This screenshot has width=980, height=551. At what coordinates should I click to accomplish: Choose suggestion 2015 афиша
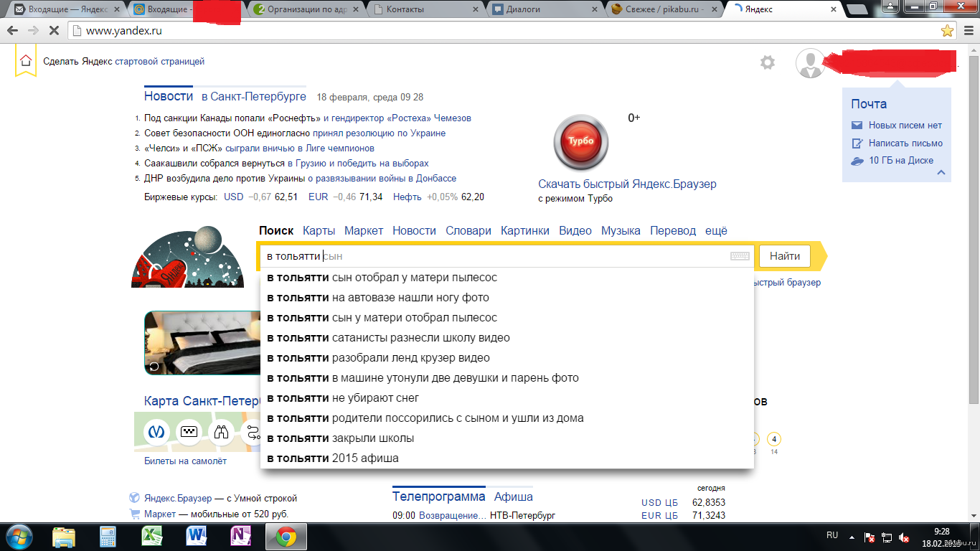(507, 458)
